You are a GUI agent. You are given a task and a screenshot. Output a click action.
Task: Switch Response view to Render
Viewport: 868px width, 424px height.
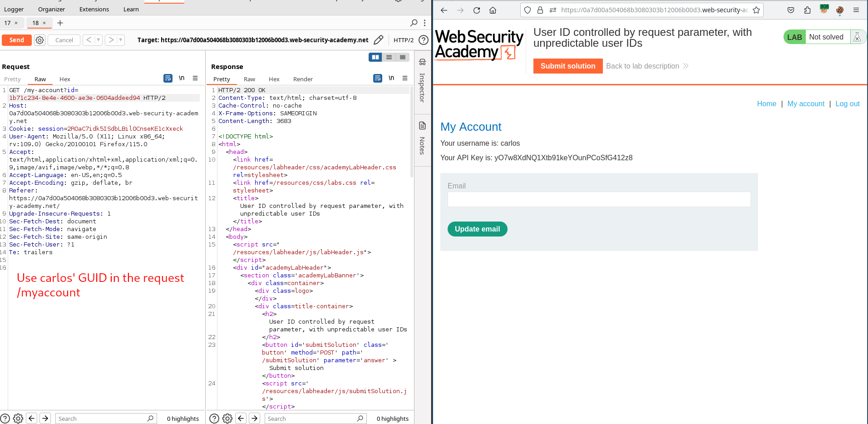point(303,79)
